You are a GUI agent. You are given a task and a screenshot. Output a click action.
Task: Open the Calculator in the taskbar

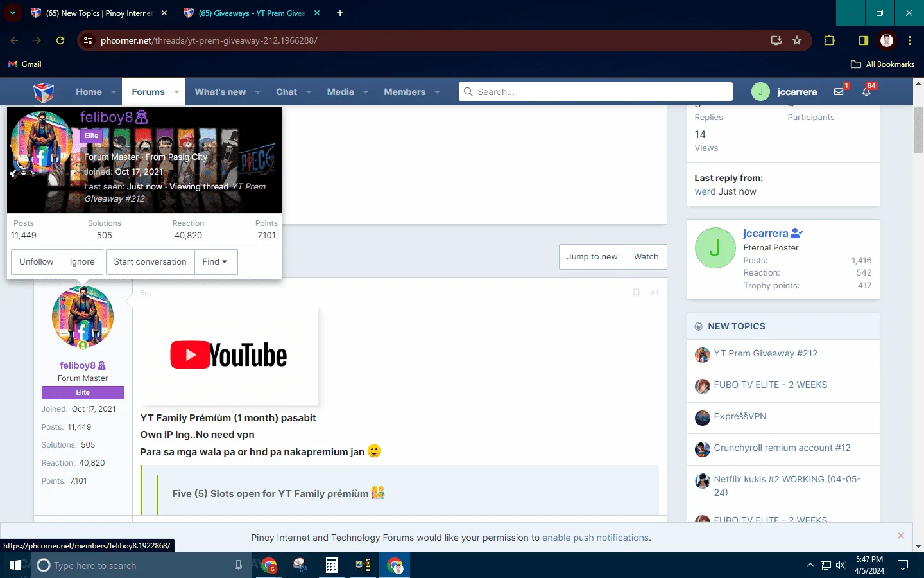(331, 565)
